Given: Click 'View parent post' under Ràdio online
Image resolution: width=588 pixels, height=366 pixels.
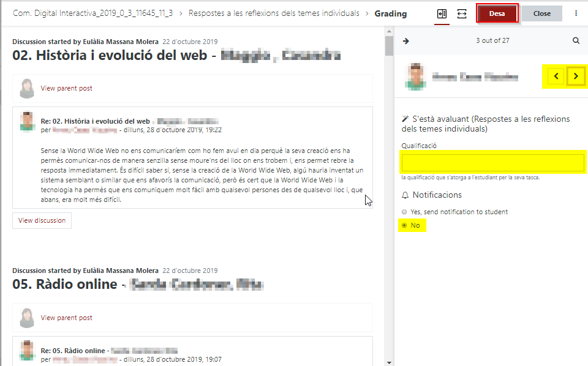Looking at the screenshot, I should (66, 318).
